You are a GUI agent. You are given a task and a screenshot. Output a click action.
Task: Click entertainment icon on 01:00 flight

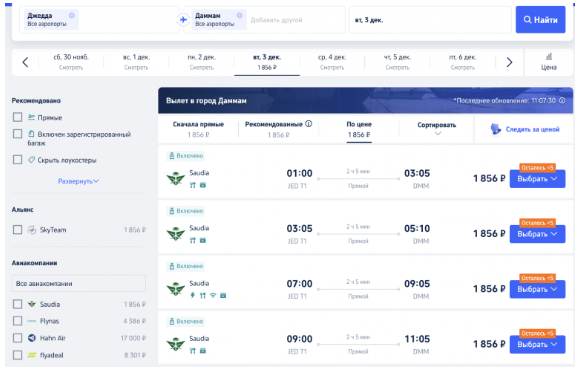[x=203, y=185]
